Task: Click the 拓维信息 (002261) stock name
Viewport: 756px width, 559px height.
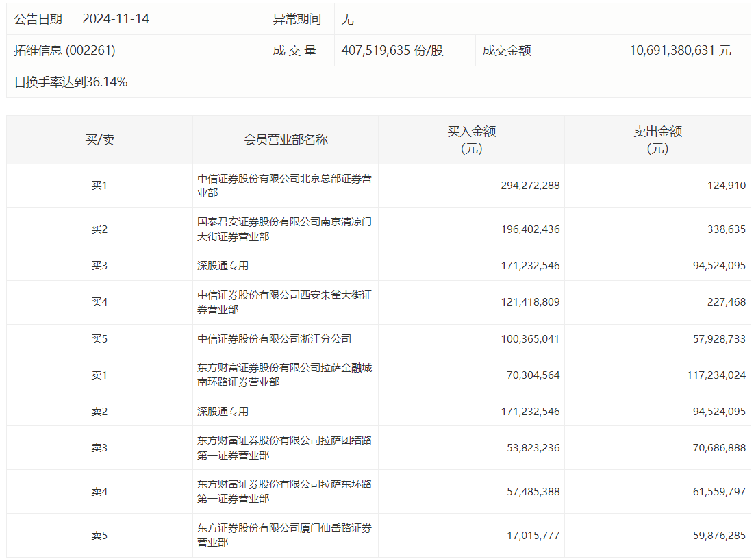Action: pyautogui.click(x=64, y=50)
